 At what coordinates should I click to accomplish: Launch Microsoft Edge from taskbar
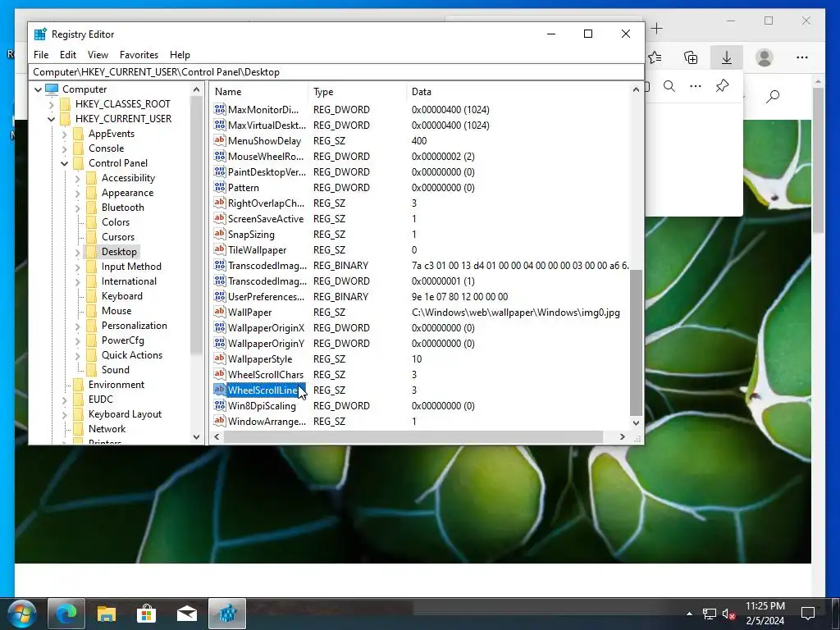click(x=66, y=614)
